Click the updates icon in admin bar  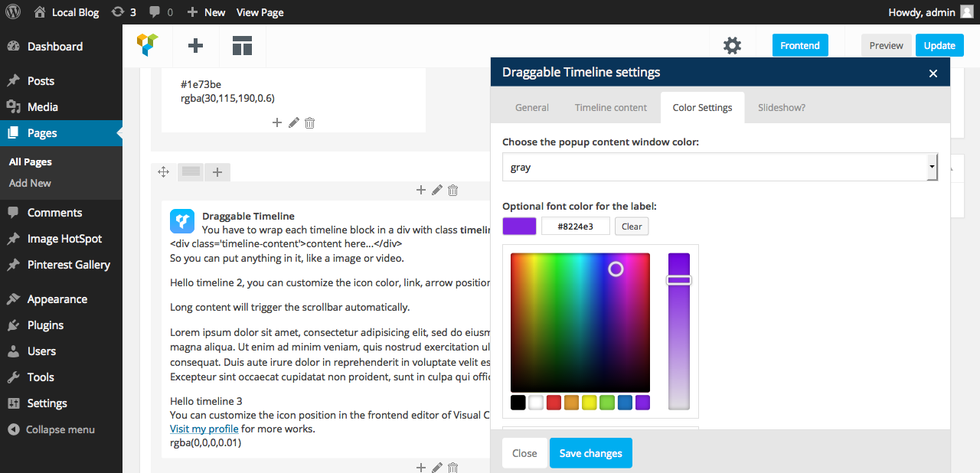pos(123,12)
